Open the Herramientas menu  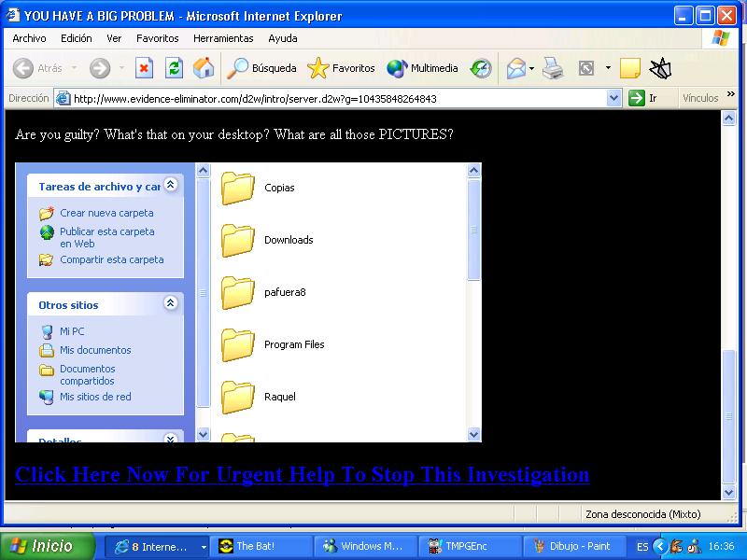click(223, 38)
